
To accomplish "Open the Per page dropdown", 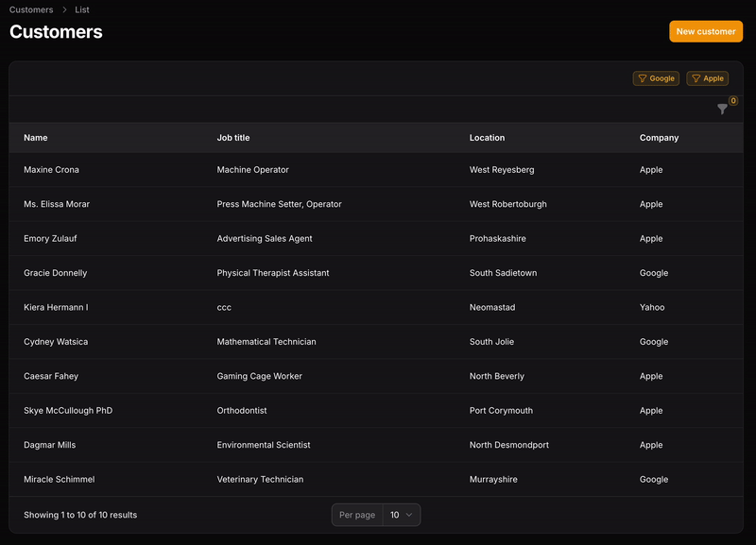I will click(401, 515).
